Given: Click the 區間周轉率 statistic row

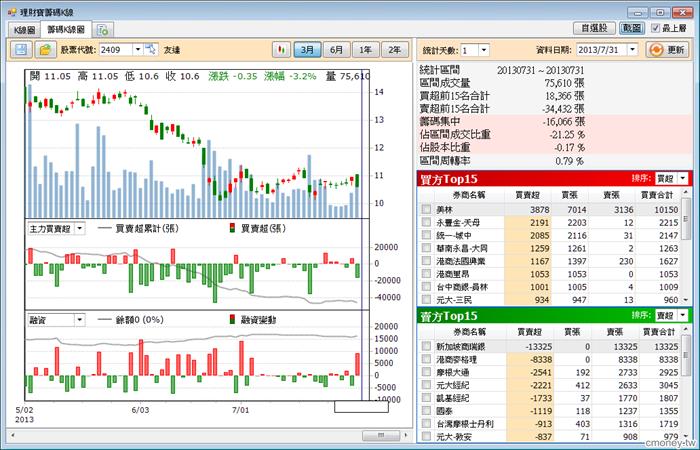Looking at the screenshot, I should coord(554,161).
